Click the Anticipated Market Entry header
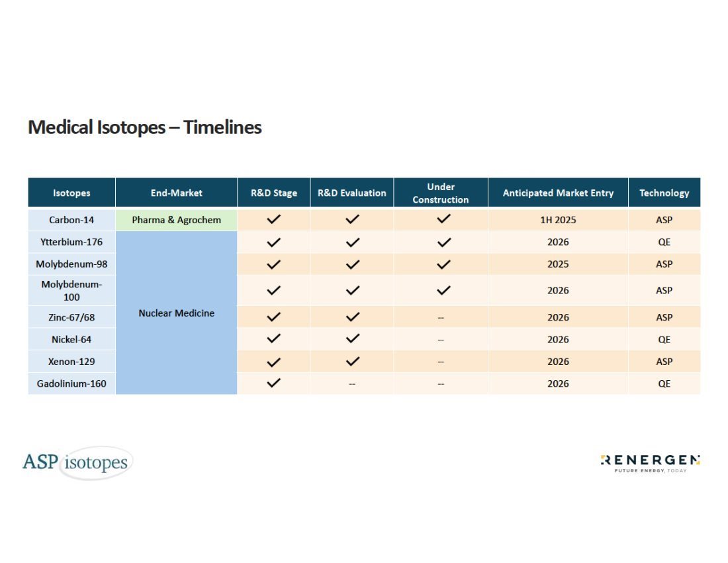Image resolution: width=728 pixels, height=563 pixels. coord(558,193)
